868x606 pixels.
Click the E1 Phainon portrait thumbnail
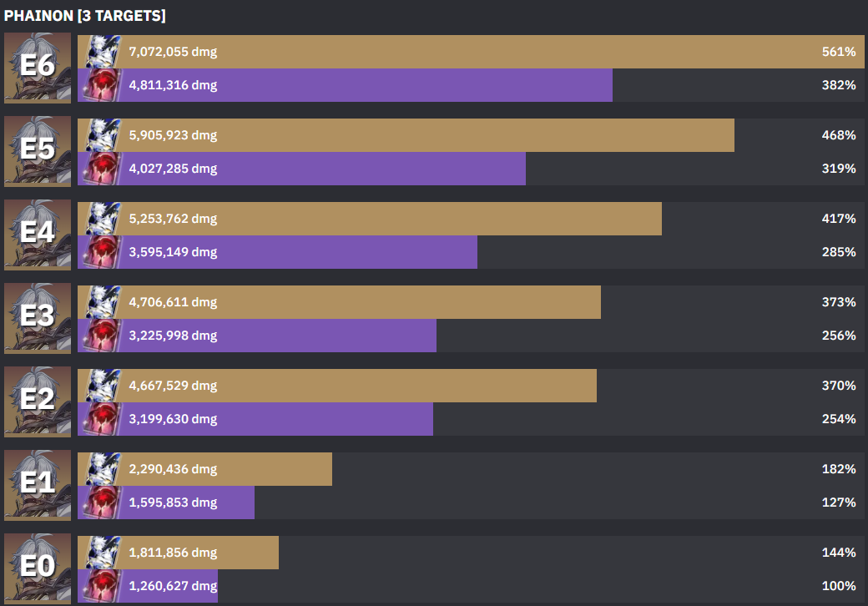click(38, 486)
